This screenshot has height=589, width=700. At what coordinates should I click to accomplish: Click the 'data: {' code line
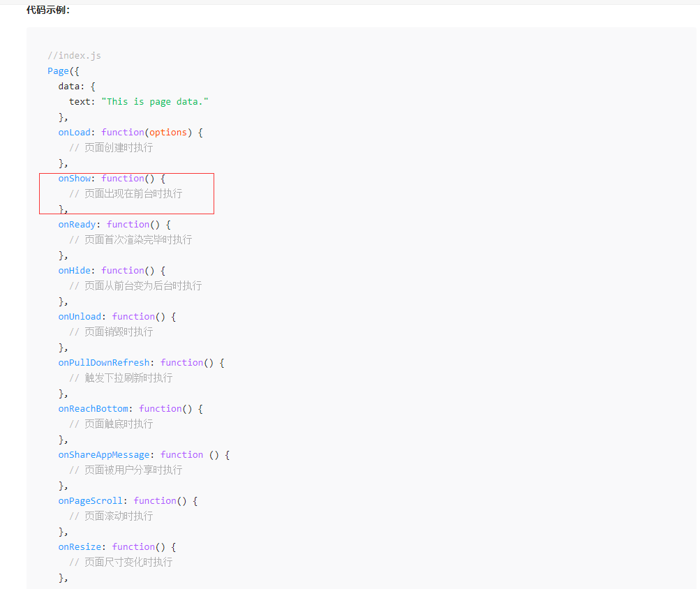pos(77,86)
